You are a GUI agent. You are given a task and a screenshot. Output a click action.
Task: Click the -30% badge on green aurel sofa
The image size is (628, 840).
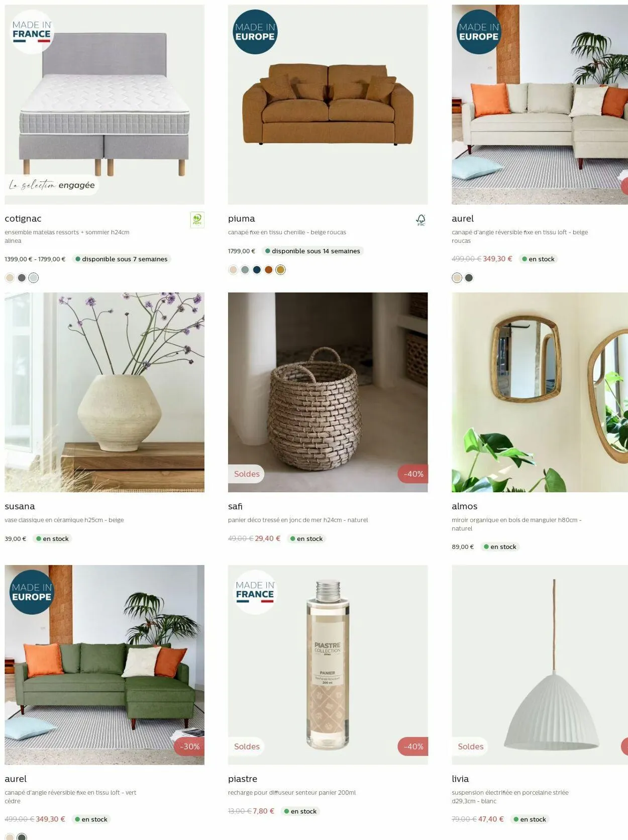189,746
